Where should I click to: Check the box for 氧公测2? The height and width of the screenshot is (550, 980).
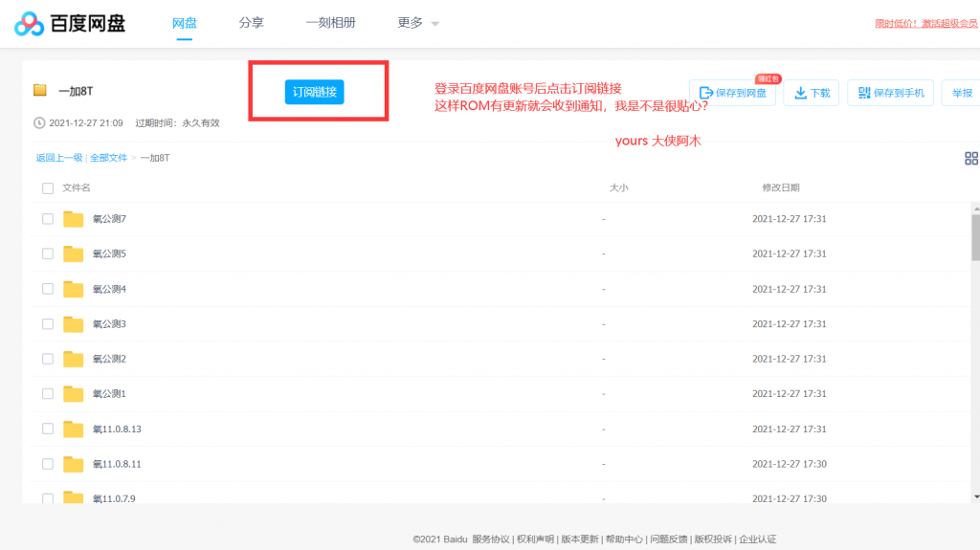48,359
